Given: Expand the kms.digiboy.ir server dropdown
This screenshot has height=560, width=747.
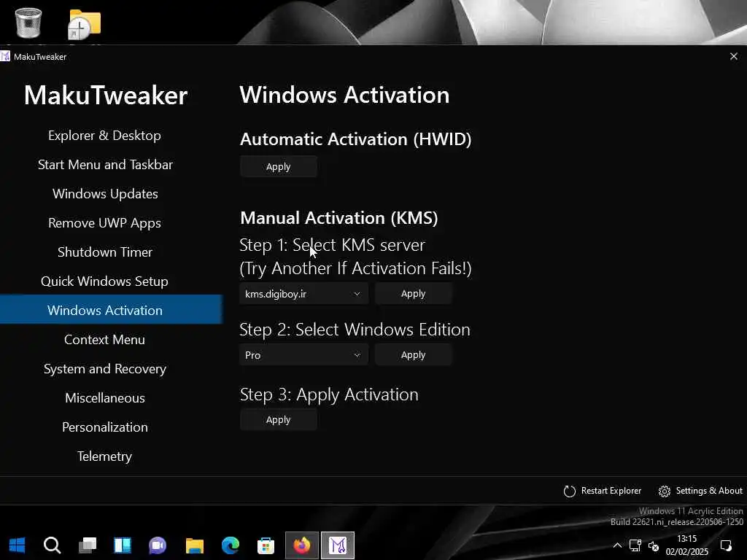Looking at the screenshot, I should [x=304, y=294].
